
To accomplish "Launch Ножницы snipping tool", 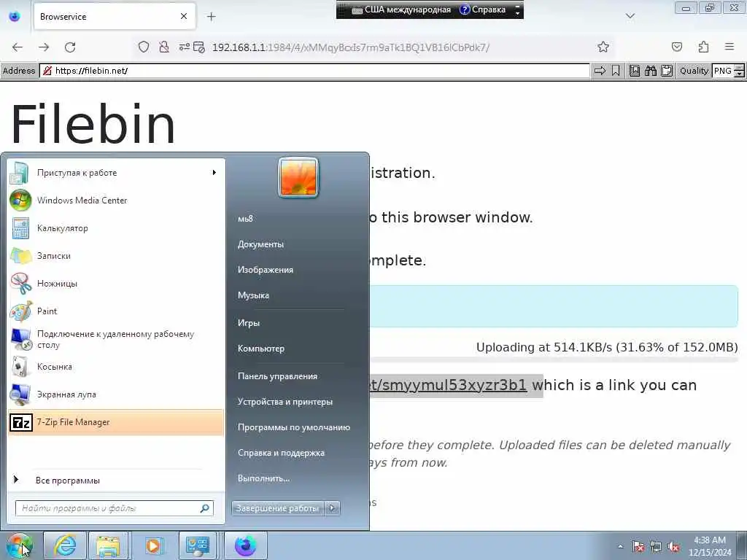I will click(116, 284).
